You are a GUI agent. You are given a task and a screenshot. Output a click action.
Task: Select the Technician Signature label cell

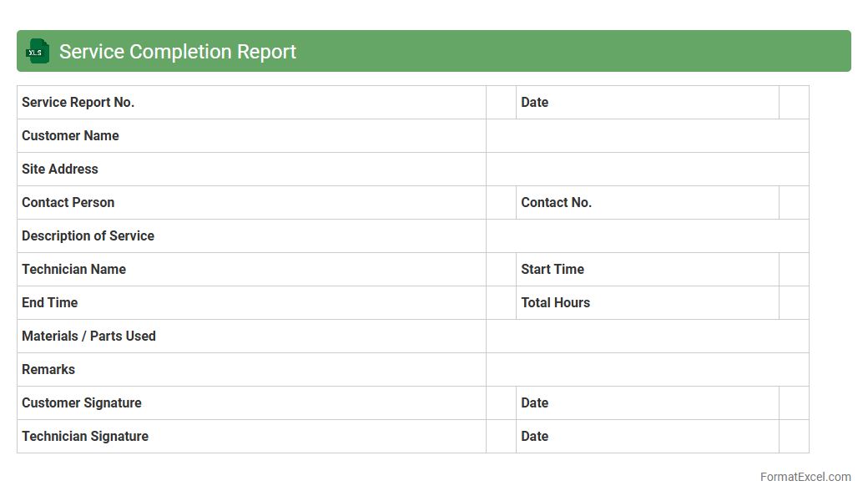(250, 436)
